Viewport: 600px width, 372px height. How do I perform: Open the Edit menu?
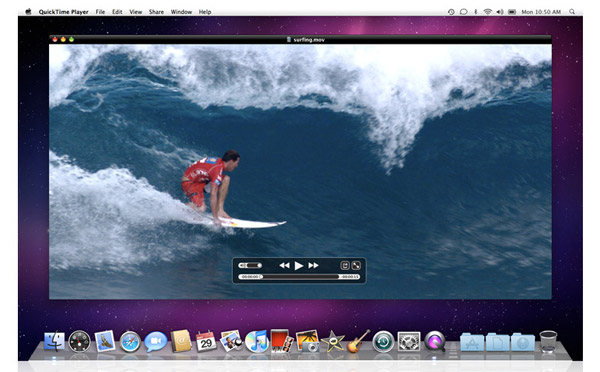[x=117, y=12]
